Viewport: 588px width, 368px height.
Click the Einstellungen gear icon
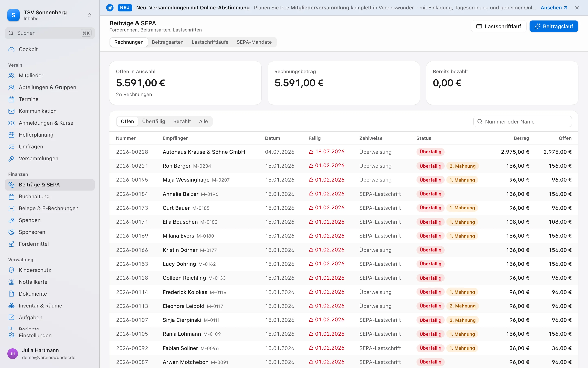point(11,336)
